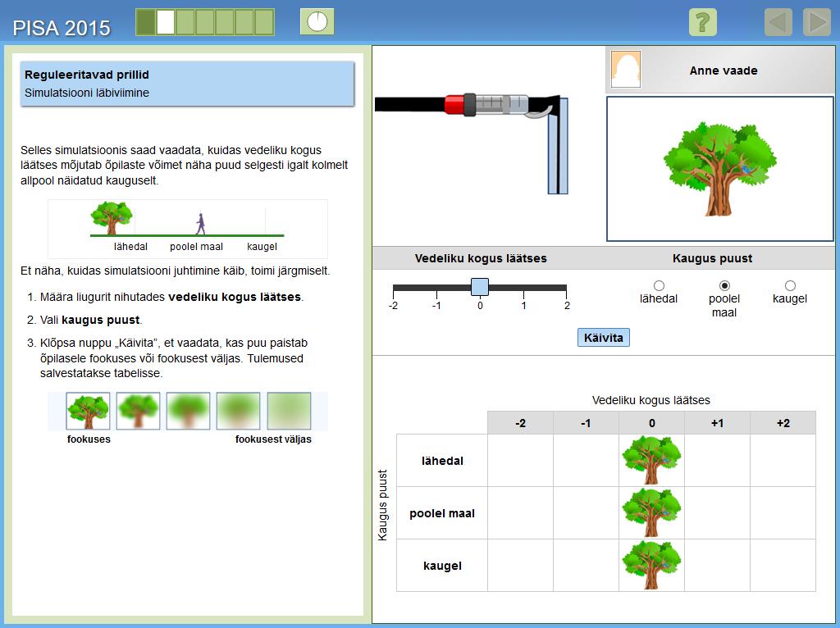Click the red syringe plunger
The width and height of the screenshot is (840, 628).
(x=454, y=104)
